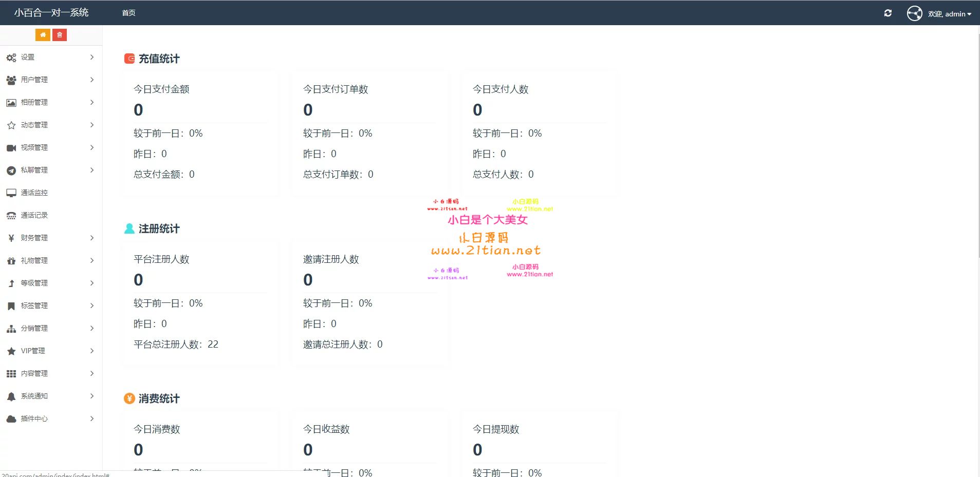This screenshot has height=477, width=980.
Task: Expand the 用户管理 menu chevron
Action: pos(92,80)
